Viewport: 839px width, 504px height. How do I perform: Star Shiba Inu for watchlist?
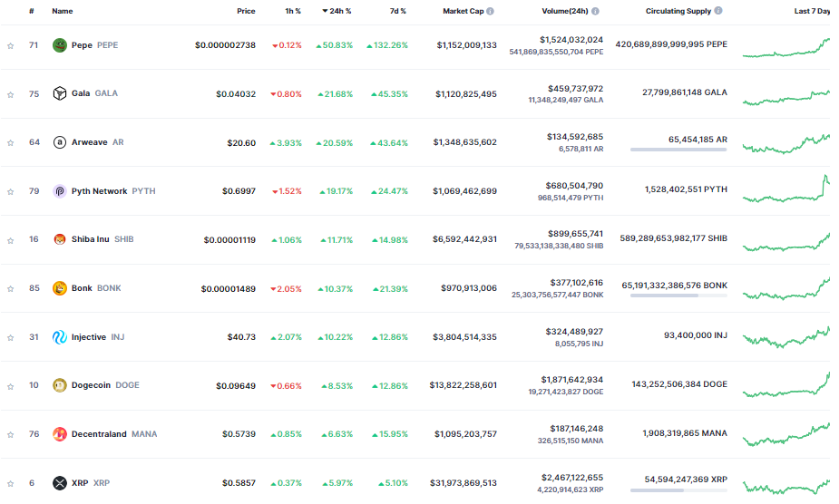10,240
